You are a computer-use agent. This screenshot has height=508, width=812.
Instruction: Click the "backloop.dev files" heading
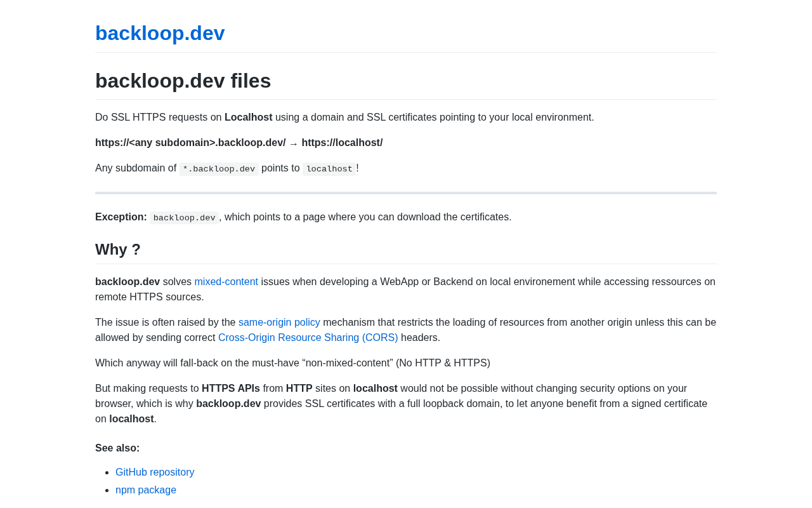coord(183,81)
